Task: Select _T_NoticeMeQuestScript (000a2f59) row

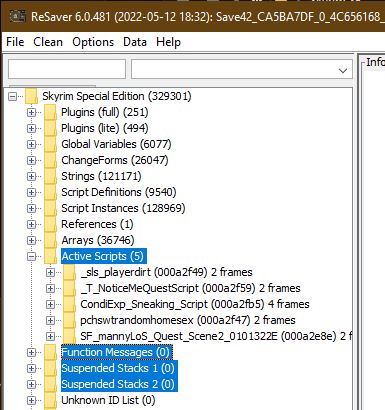Action: pos(190,288)
